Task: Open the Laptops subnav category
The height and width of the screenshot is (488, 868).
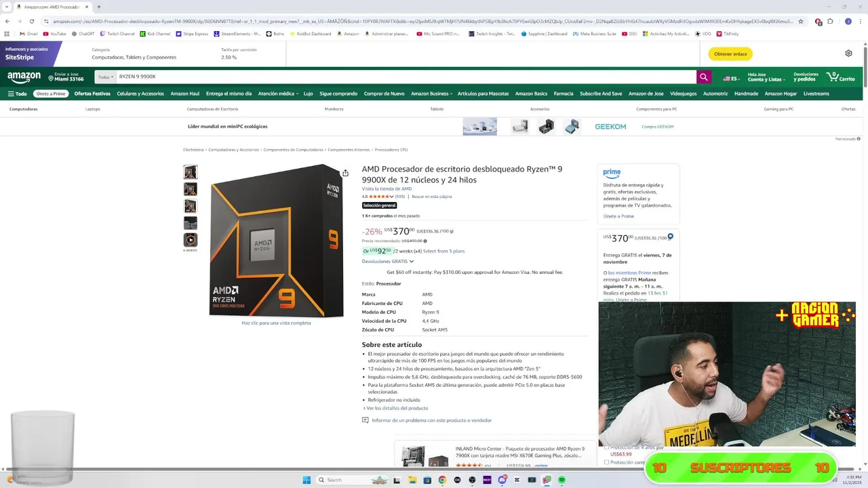Action: (x=93, y=109)
